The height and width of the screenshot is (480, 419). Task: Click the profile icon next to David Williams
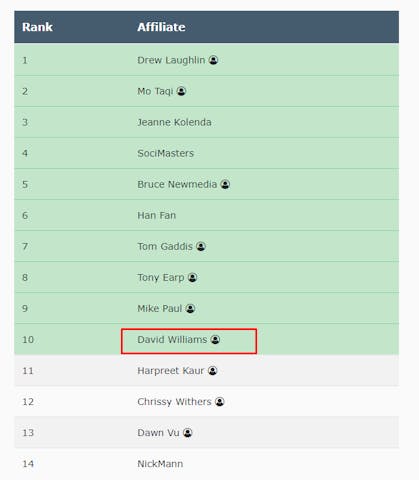(x=215, y=339)
